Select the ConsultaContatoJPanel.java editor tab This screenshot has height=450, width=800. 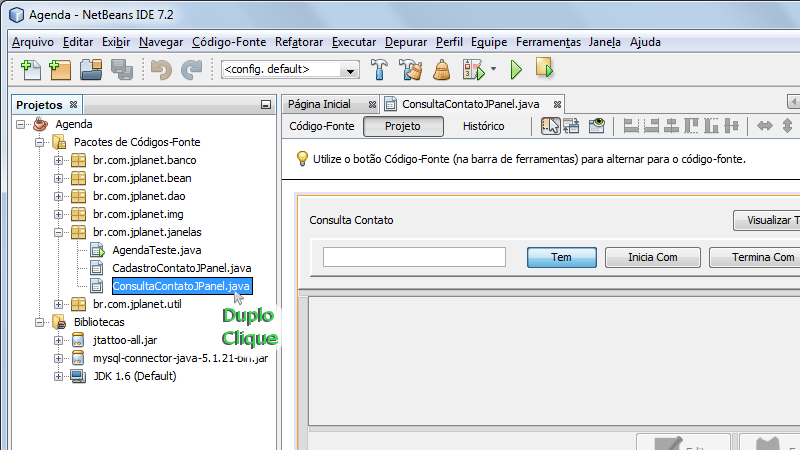click(470, 104)
